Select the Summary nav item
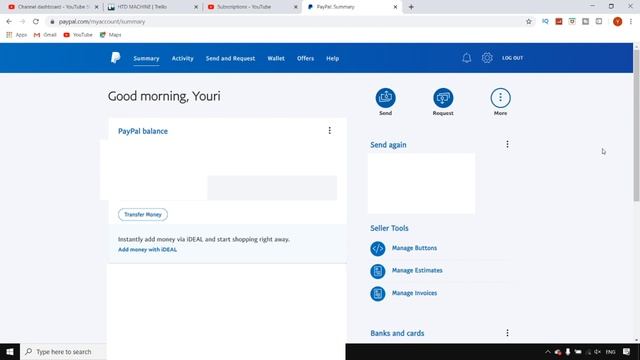 pos(146,58)
